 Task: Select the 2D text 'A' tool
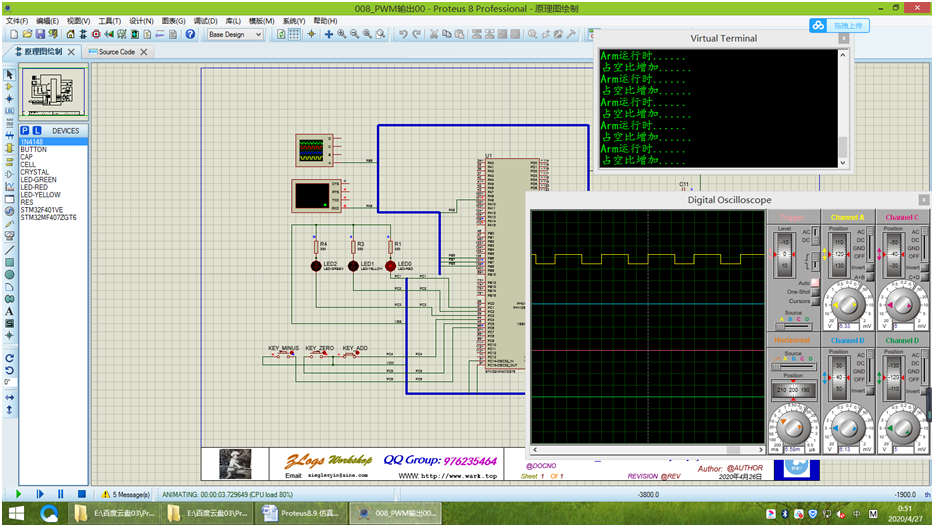click(9, 311)
